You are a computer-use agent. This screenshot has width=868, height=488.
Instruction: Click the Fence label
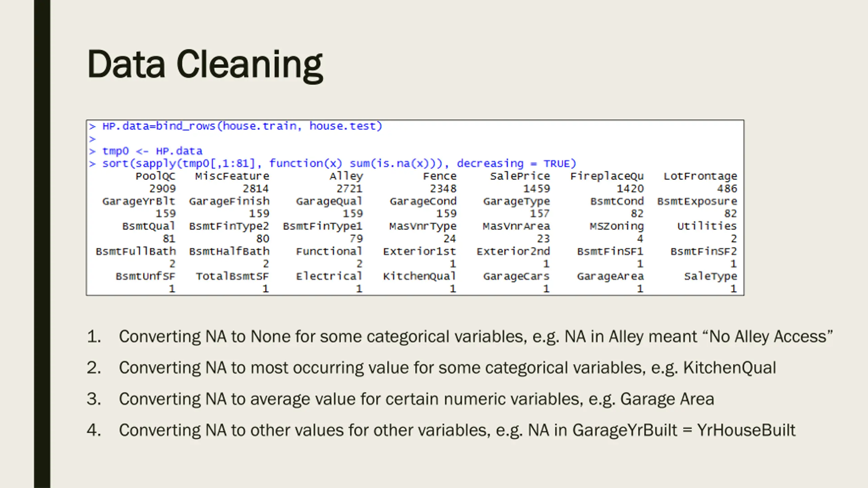[440, 176]
